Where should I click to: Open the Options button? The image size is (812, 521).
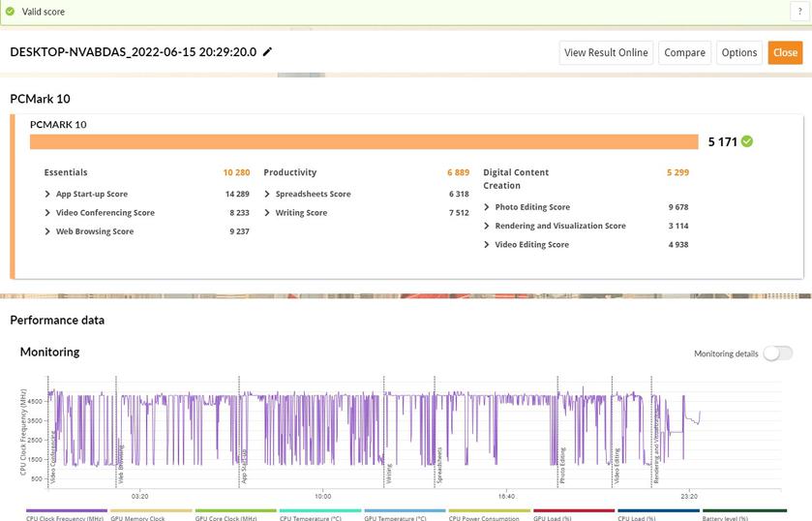point(738,53)
